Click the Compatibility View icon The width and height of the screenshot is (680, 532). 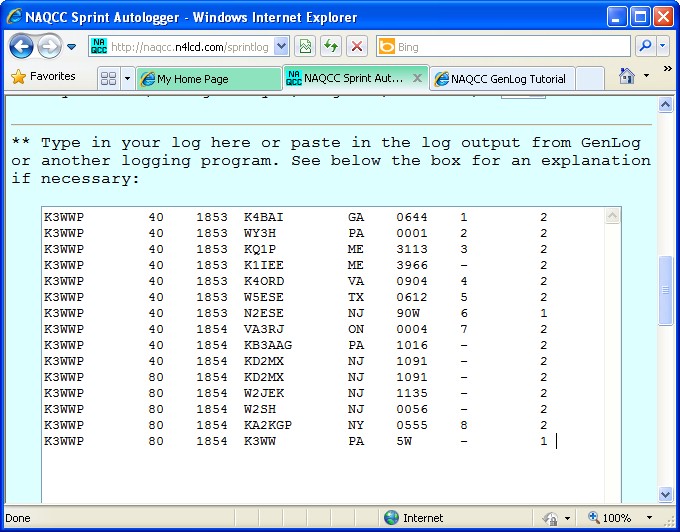(305, 47)
